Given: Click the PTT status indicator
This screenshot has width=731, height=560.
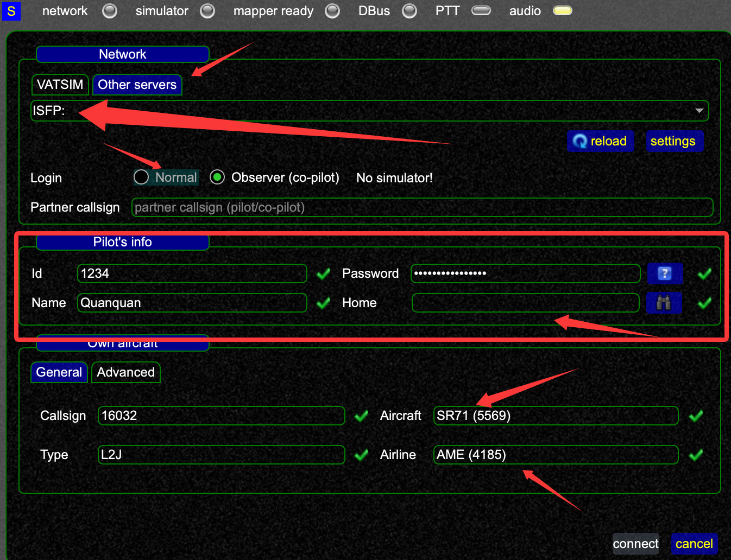Looking at the screenshot, I should tap(481, 10).
